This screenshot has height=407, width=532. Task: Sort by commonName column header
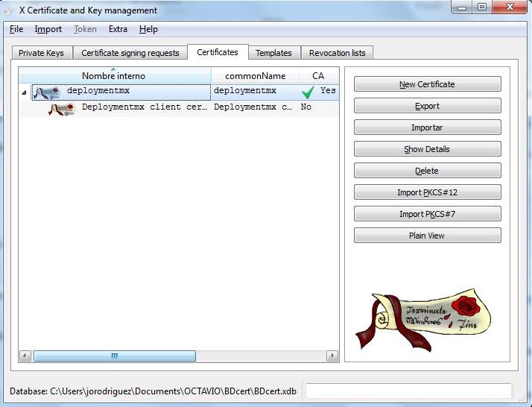coord(255,76)
